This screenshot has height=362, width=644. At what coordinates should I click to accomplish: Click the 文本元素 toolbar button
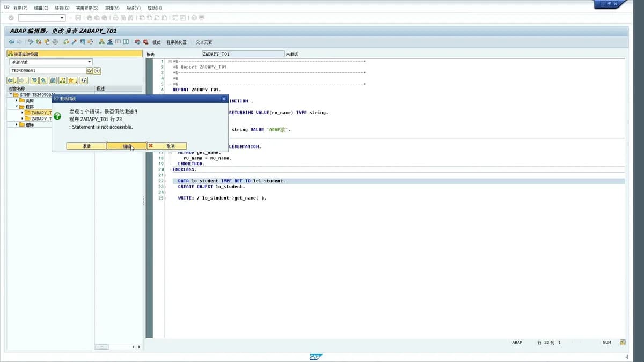tap(204, 42)
